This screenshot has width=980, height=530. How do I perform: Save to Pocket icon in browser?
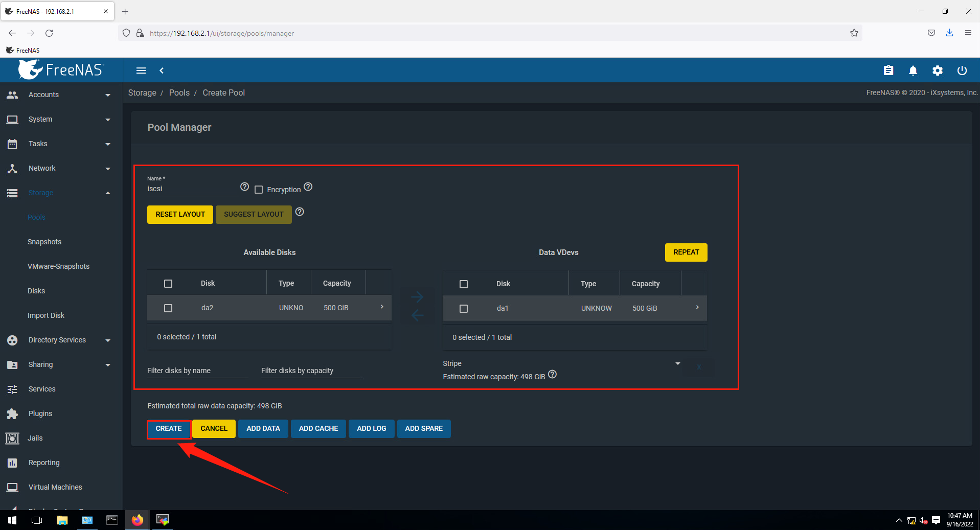click(931, 33)
